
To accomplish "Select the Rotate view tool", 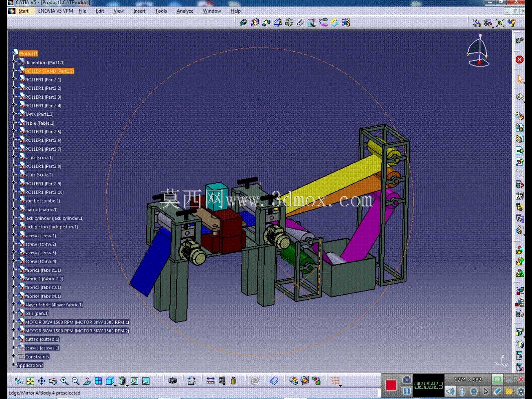I will pos(53,381).
